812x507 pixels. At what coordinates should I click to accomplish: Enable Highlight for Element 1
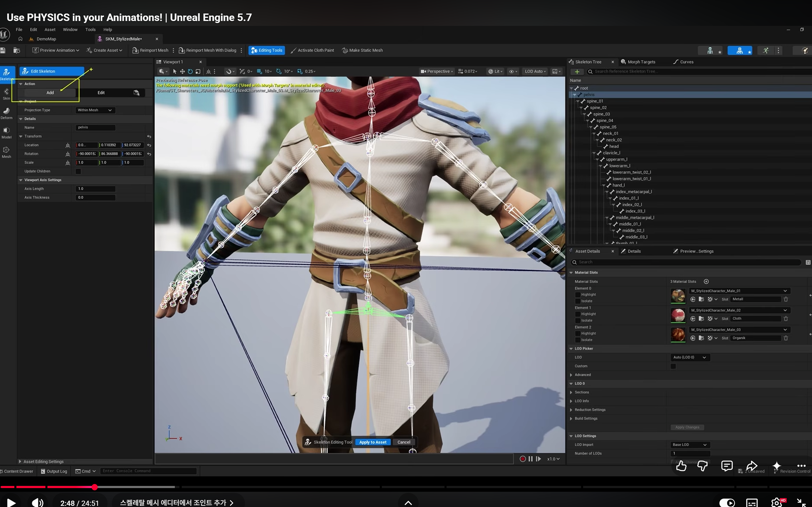point(578,314)
